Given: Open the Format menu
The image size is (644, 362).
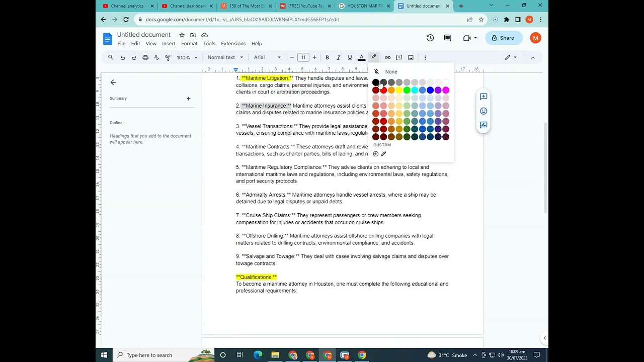Looking at the screenshot, I should point(189,44).
